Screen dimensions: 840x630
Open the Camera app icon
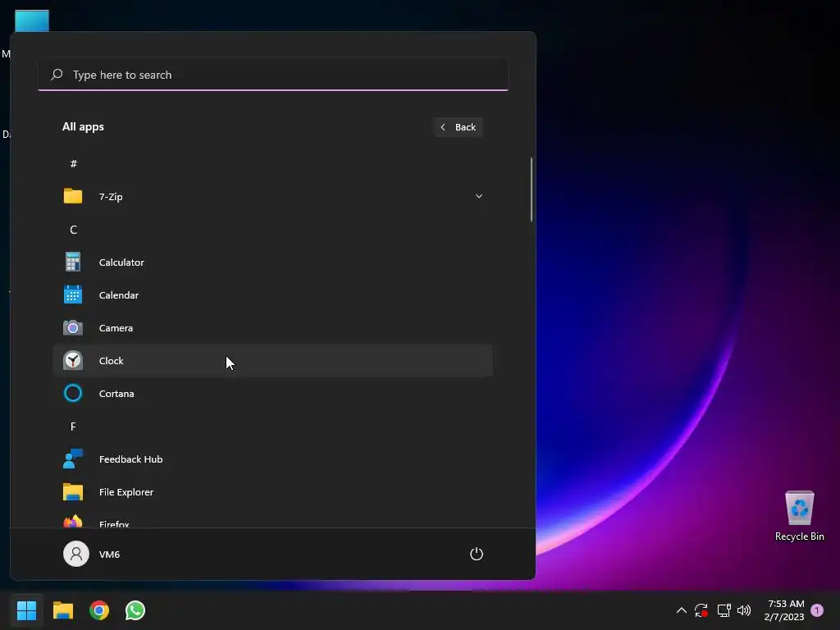pyautogui.click(x=73, y=328)
